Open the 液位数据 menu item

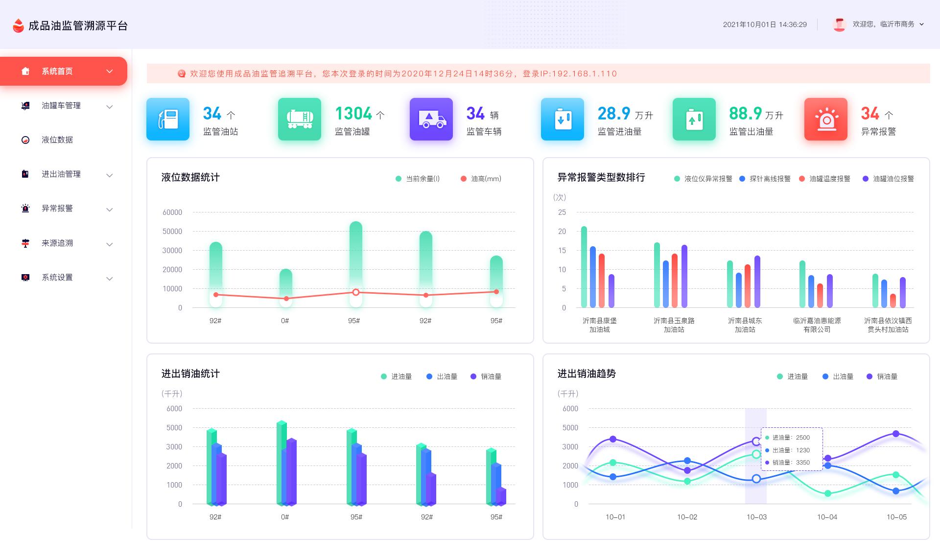57,140
